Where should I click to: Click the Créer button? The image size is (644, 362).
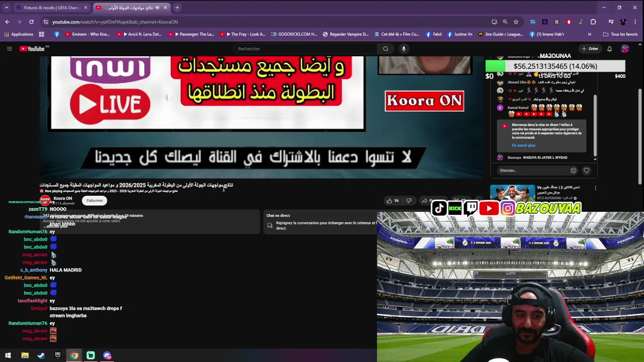(x=590, y=49)
